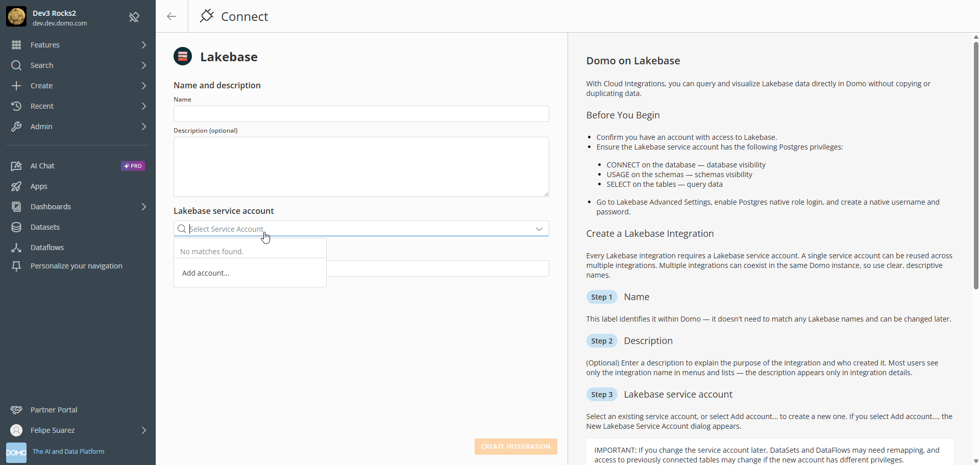The width and height of the screenshot is (980, 465).
Task: Click the Domo logo at bottom left
Action: point(16,453)
